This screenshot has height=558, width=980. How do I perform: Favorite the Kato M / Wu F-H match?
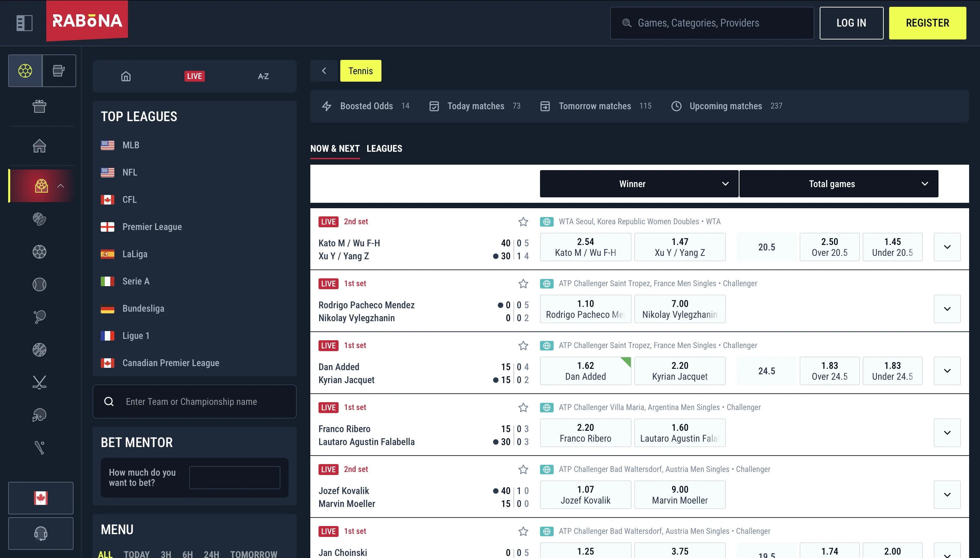click(523, 221)
